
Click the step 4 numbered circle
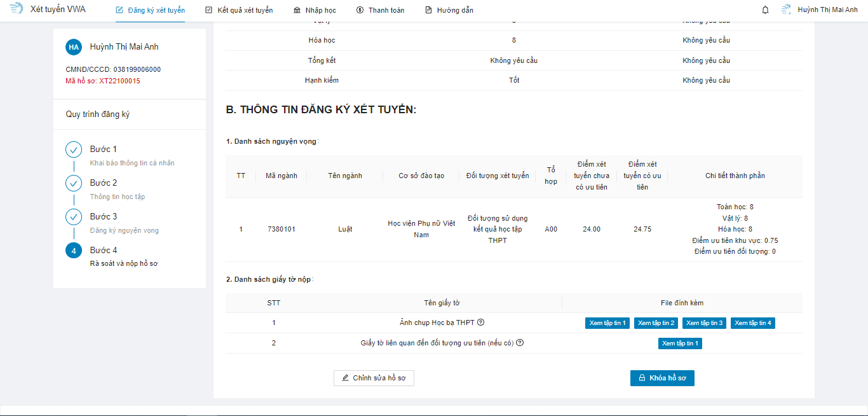(x=74, y=251)
